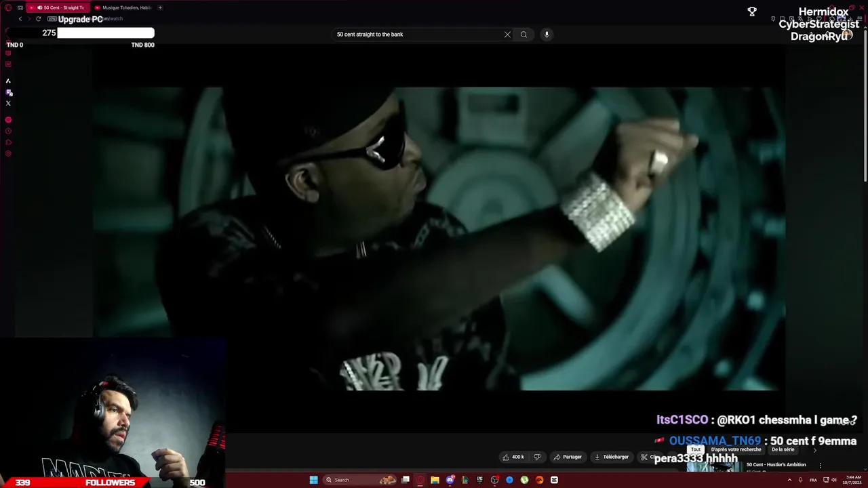Open the Hustler's Ambition suggested video title
The height and width of the screenshot is (488, 868).
(776, 465)
